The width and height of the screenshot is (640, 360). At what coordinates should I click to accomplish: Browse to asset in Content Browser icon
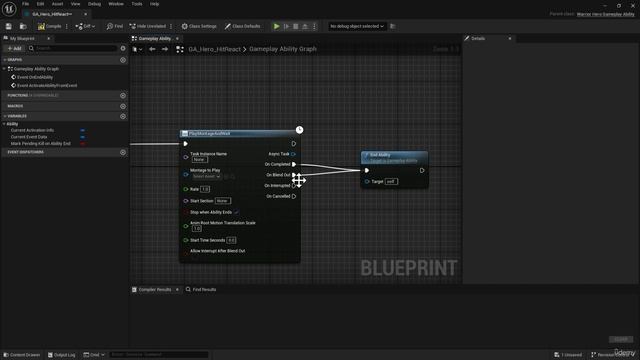click(23, 26)
